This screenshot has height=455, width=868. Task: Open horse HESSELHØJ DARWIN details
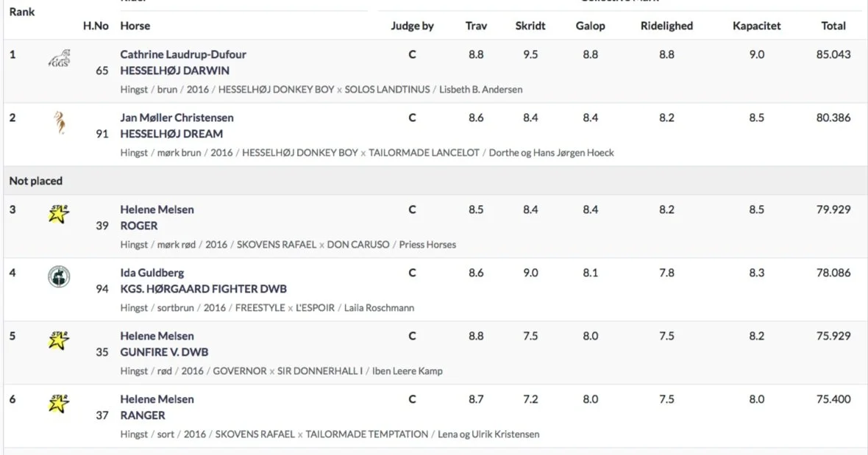[175, 71]
